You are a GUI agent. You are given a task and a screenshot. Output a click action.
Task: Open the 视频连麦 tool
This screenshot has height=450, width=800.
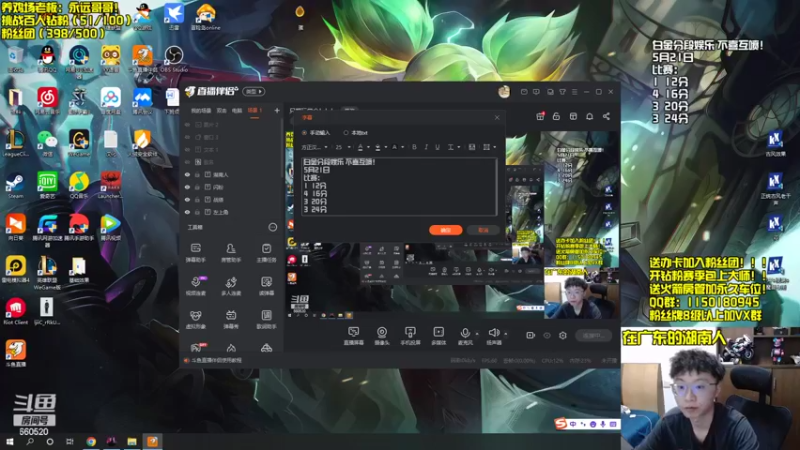point(195,286)
